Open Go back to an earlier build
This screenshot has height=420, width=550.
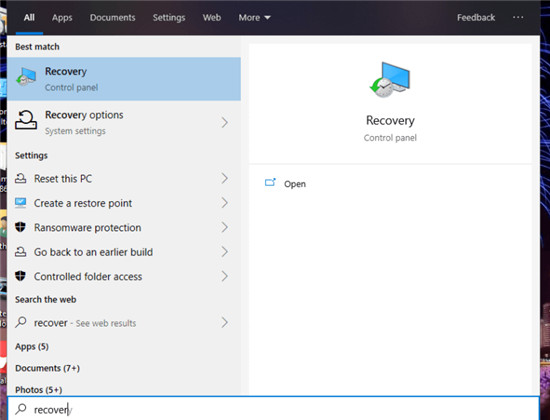click(x=124, y=252)
